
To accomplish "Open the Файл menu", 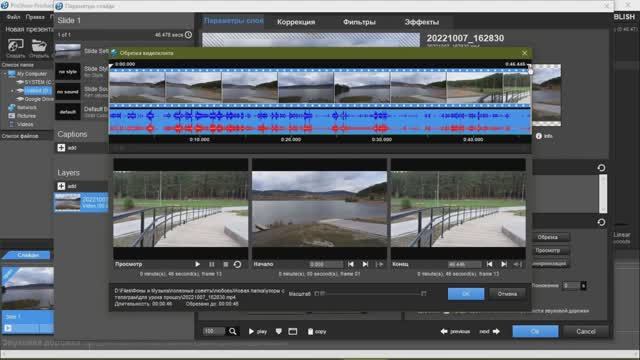I will click(13, 17).
